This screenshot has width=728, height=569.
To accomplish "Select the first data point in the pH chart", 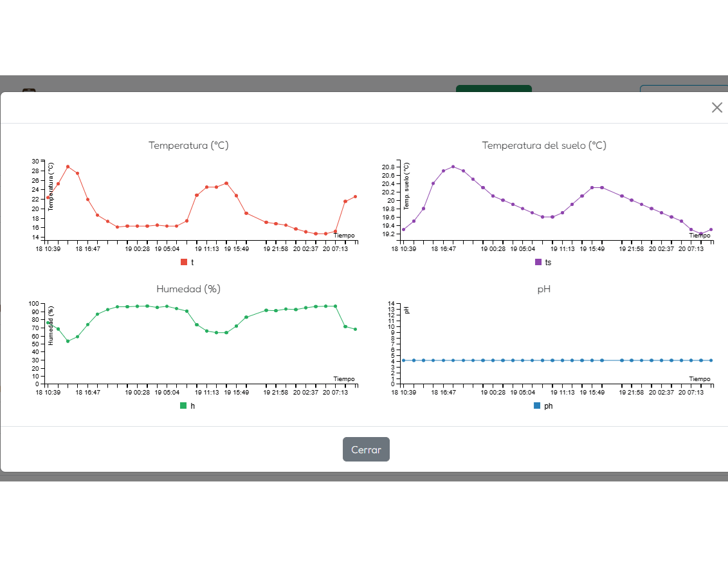I will [403, 360].
